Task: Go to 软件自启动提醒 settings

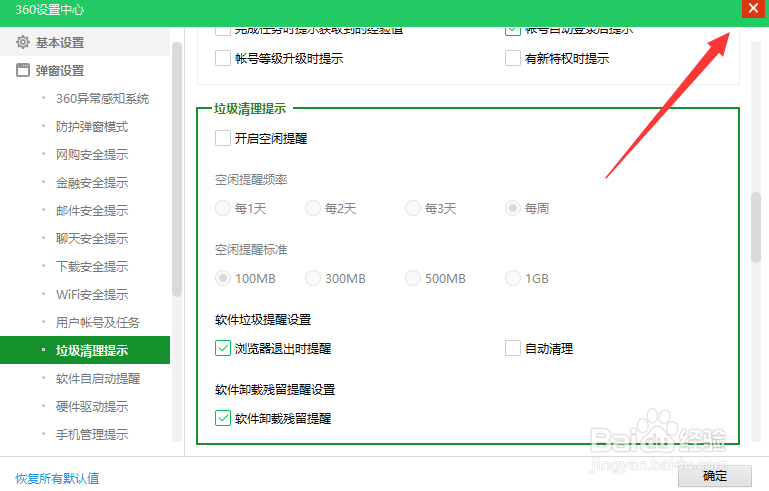Action: 98,378
